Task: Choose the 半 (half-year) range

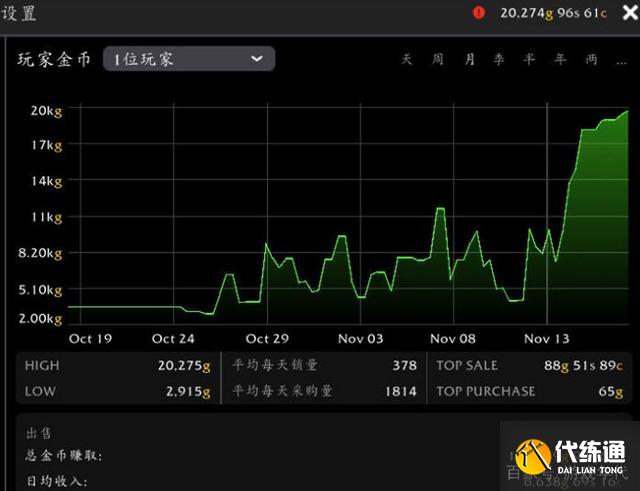Action: (530, 60)
